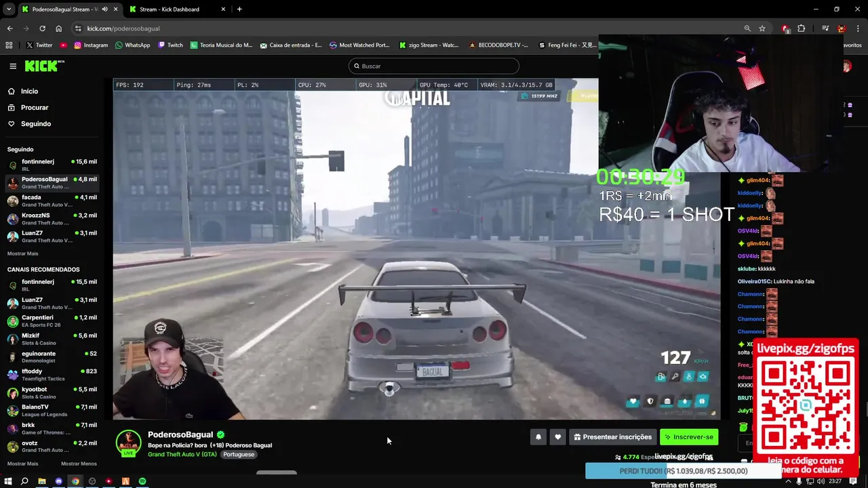The height and width of the screenshot is (488, 868).
Task: Expand recommended channels with bottom Mostrar Mais
Action: 22,464
